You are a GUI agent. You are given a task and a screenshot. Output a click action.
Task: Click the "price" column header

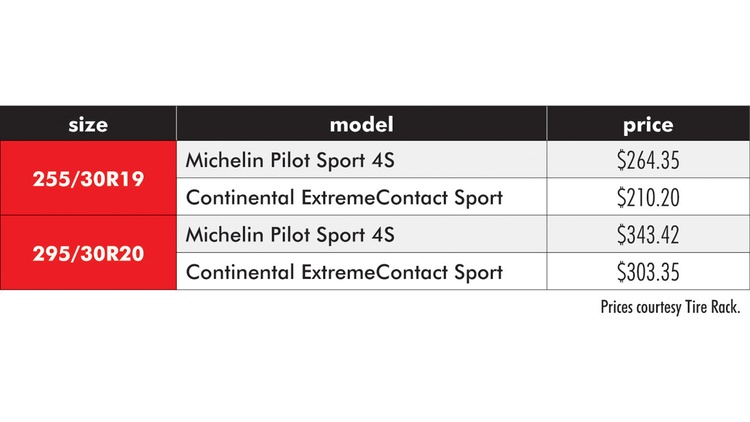coord(647,125)
